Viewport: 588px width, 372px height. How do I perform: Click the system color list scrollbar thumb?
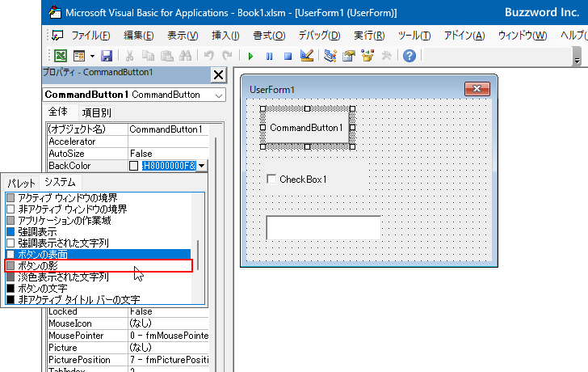198,255
